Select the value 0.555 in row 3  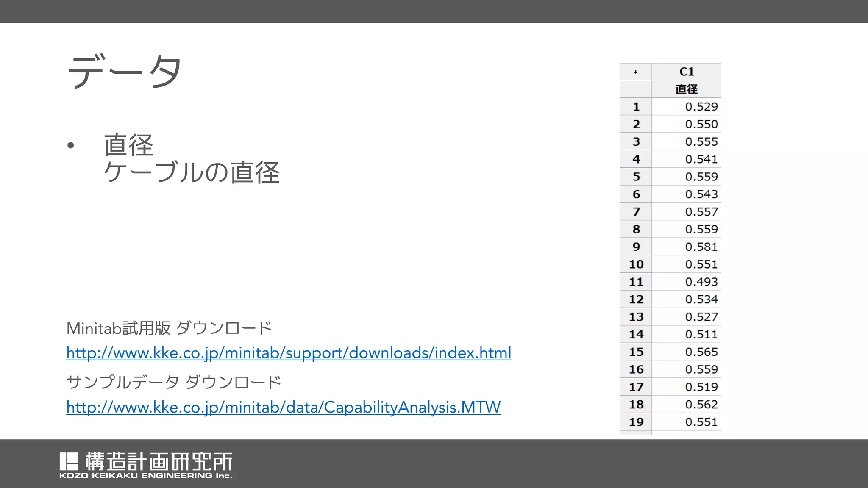(x=686, y=141)
